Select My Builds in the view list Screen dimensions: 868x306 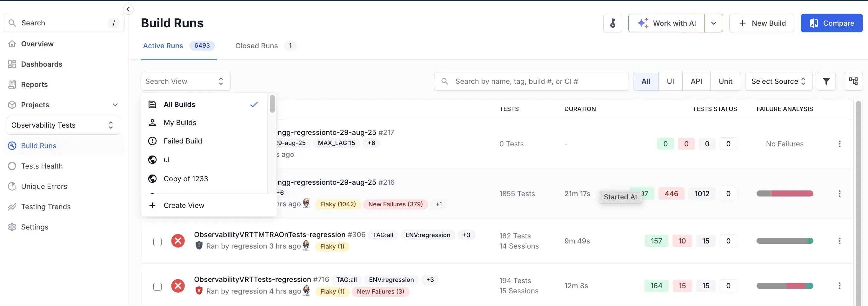(180, 122)
